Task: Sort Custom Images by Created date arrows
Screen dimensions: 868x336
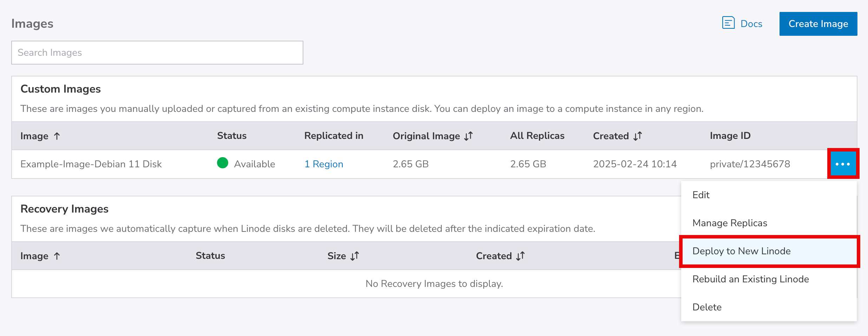Action: click(x=638, y=136)
